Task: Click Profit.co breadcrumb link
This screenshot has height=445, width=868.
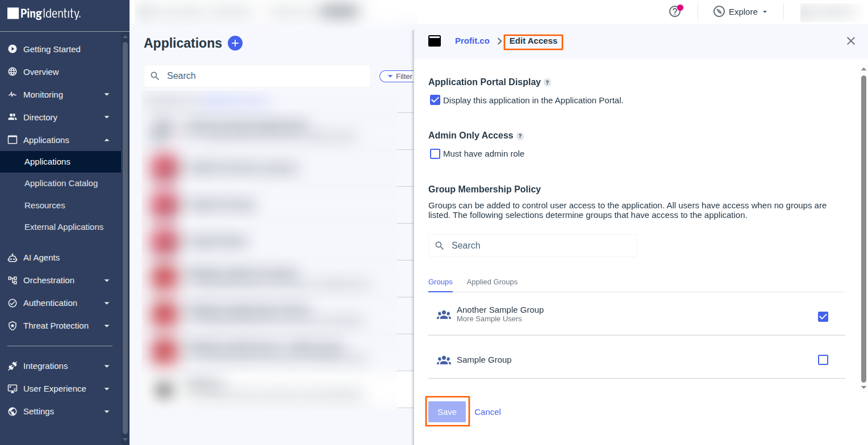Action: 472,41
